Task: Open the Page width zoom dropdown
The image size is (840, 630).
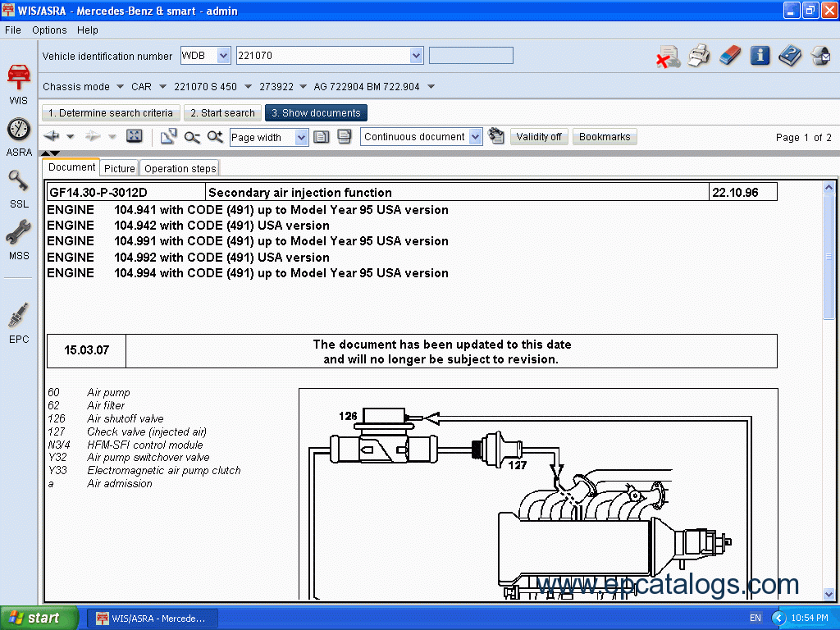Action: coord(302,137)
